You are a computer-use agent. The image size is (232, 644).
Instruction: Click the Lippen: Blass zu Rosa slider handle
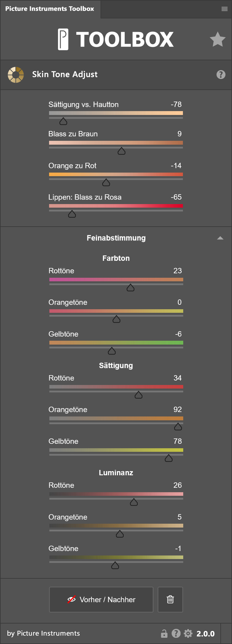tap(72, 214)
